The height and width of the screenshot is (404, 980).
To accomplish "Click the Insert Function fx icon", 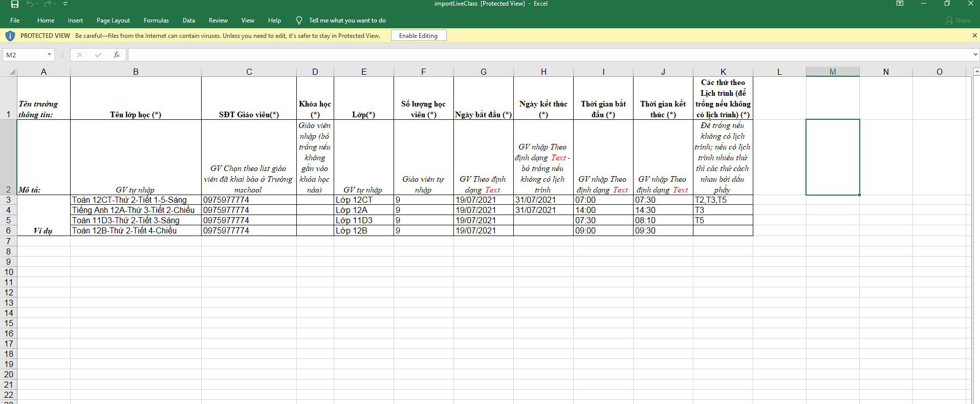I will coord(117,55).
